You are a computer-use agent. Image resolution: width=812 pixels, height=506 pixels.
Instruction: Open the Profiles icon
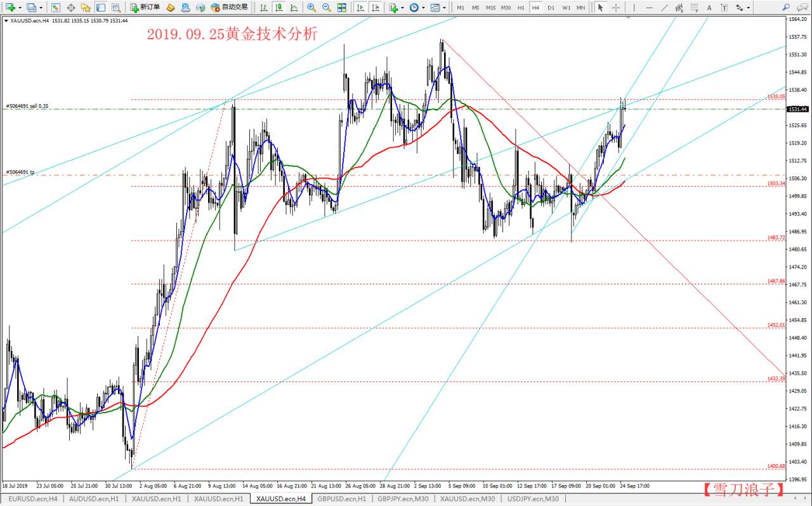32,8
